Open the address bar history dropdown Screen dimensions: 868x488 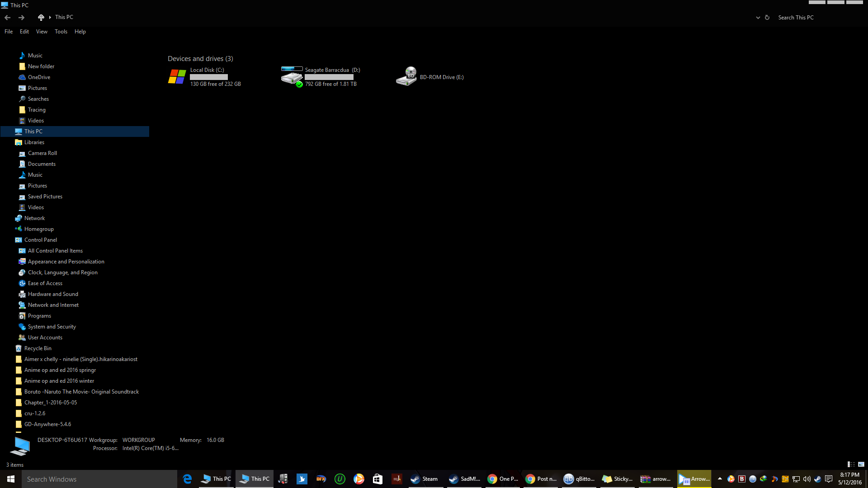758,18
